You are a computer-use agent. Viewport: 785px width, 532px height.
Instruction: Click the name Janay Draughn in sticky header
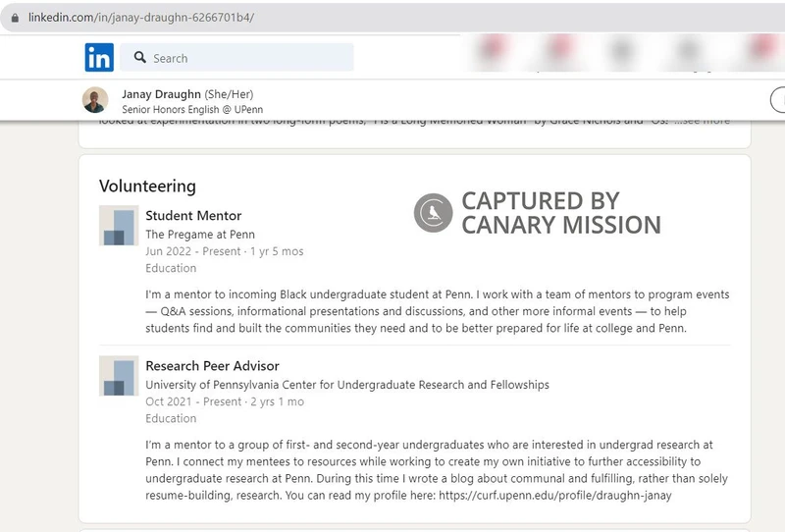point(161,94)
